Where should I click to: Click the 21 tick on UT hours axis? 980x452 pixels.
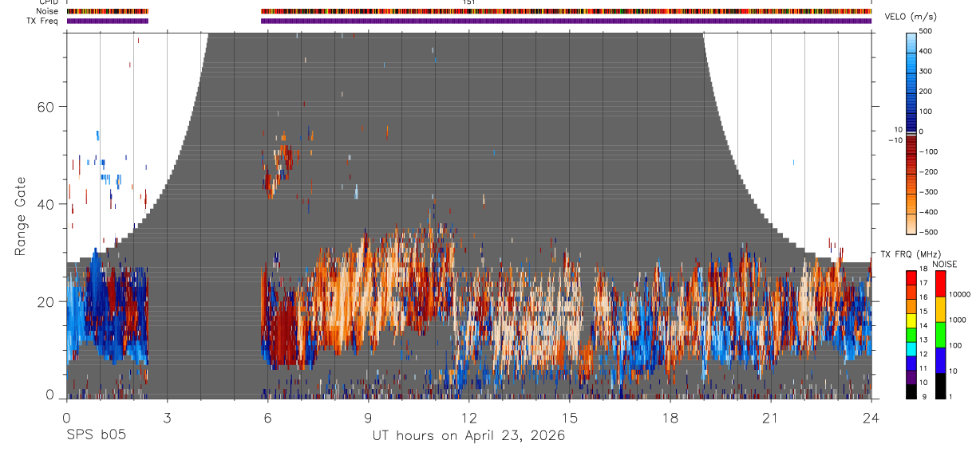pos(770,417)
